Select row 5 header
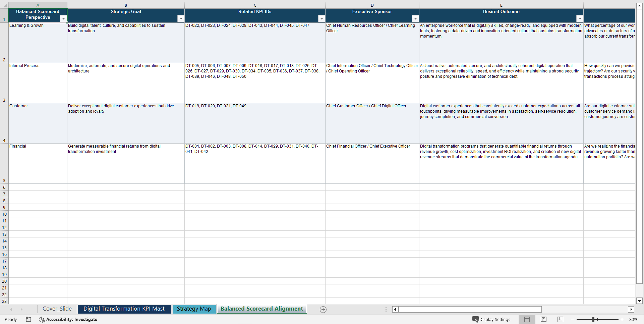 (x=4, y=163)
